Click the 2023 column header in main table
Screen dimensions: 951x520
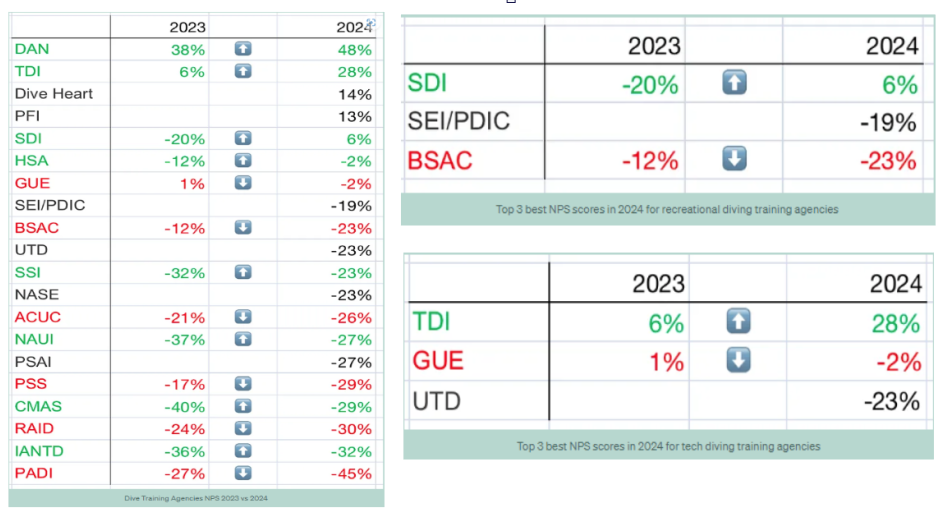(187, 27)
